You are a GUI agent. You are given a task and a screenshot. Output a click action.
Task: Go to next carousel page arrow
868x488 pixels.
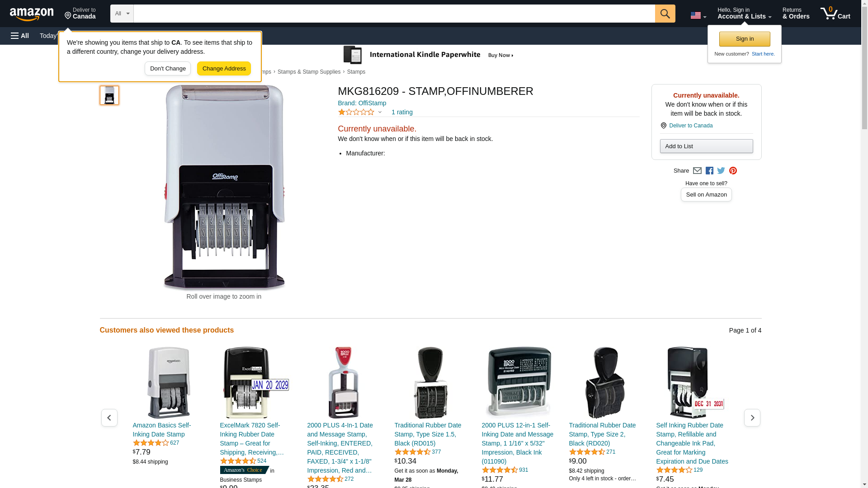click(752, 418)
